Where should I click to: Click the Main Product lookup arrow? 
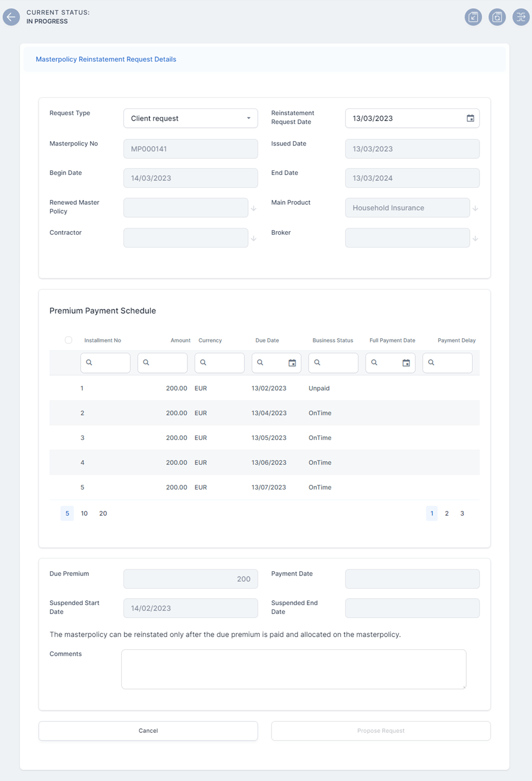click(x=475, y=209)
